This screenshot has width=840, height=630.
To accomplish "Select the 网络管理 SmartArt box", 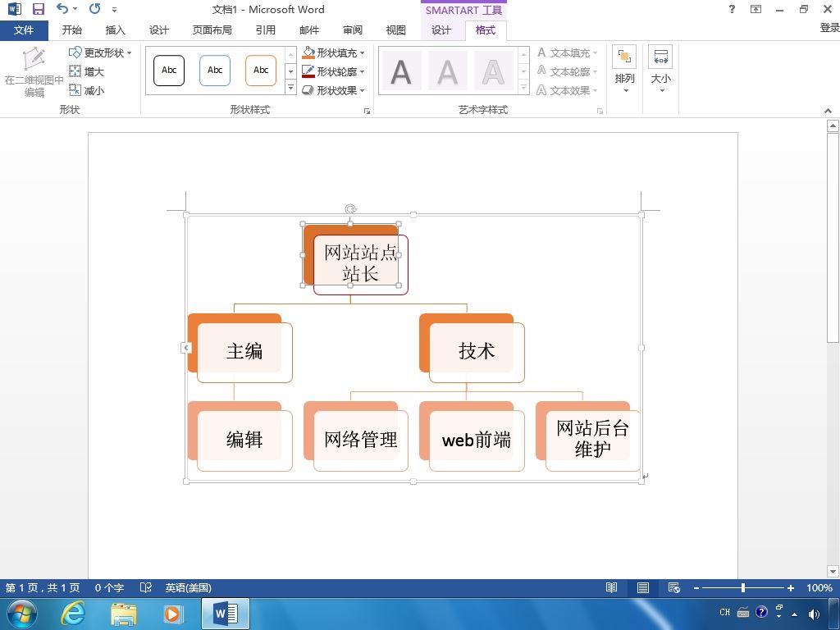I will 361,441.
